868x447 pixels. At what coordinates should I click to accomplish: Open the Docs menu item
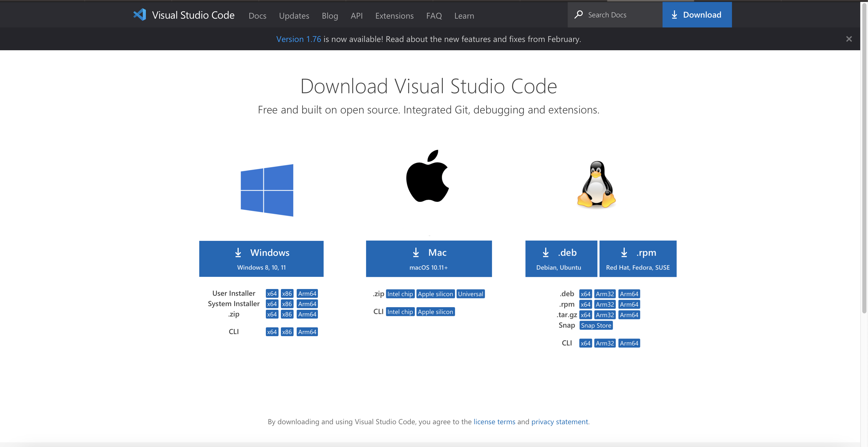point(257,16)
